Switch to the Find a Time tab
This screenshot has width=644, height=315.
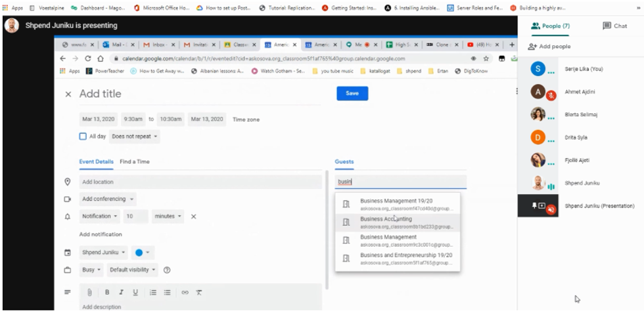135,161
